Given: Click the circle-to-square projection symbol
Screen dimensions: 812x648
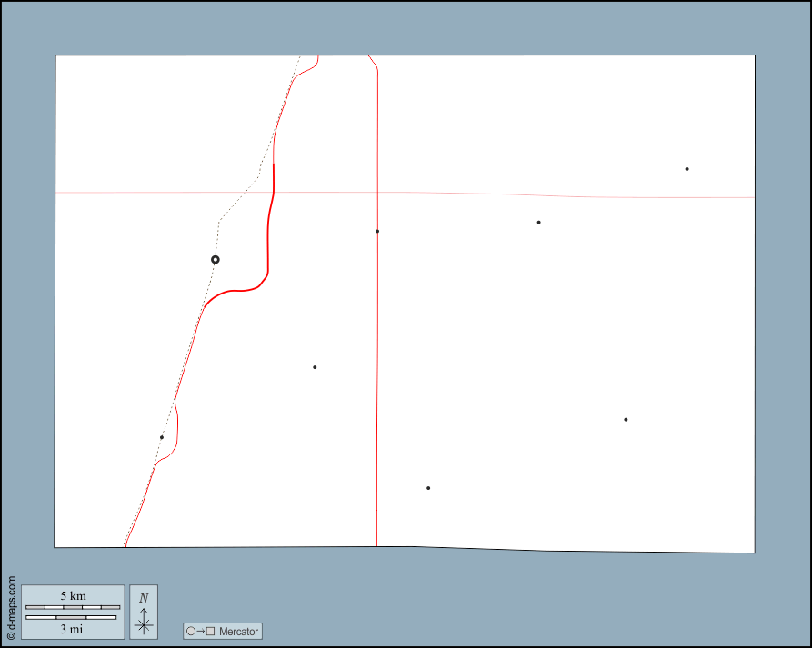Looking at the screenshot, I should point(200,632).
